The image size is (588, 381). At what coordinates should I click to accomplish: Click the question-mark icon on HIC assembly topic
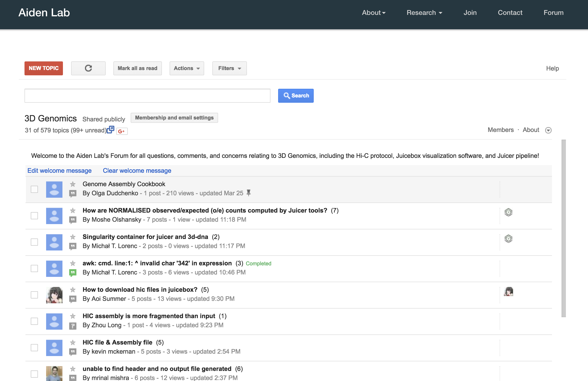coord(73,325)
